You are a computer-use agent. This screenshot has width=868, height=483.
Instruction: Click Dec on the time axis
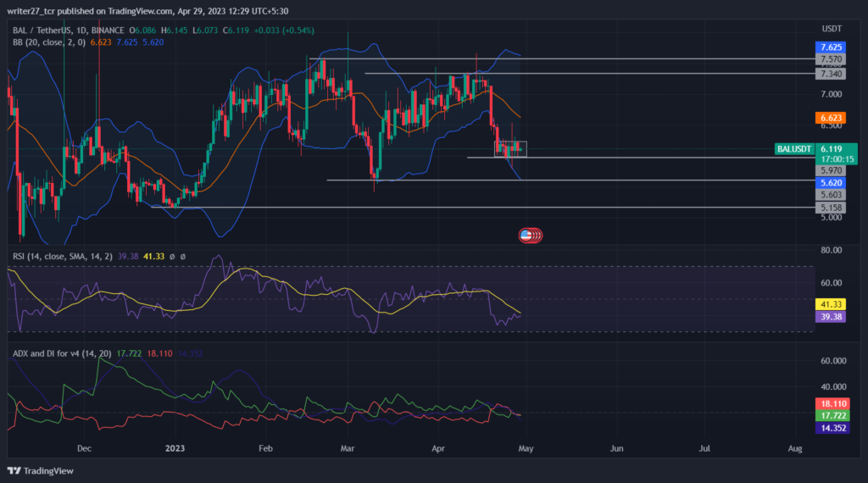coord(84,449)
